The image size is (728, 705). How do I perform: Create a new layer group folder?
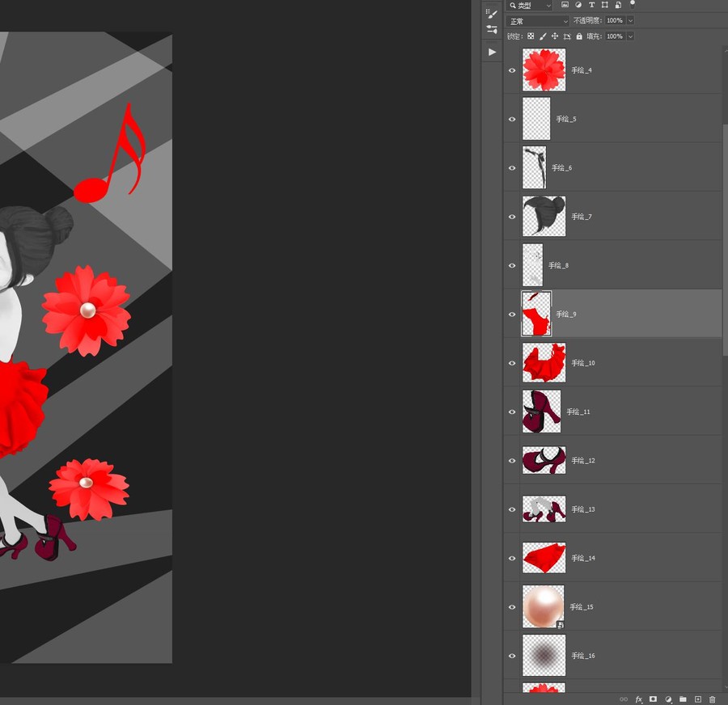[x=683, y=699]
